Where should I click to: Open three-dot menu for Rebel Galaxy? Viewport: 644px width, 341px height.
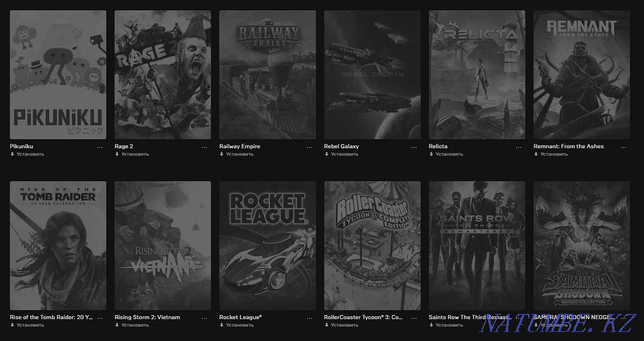pos(414,147)
